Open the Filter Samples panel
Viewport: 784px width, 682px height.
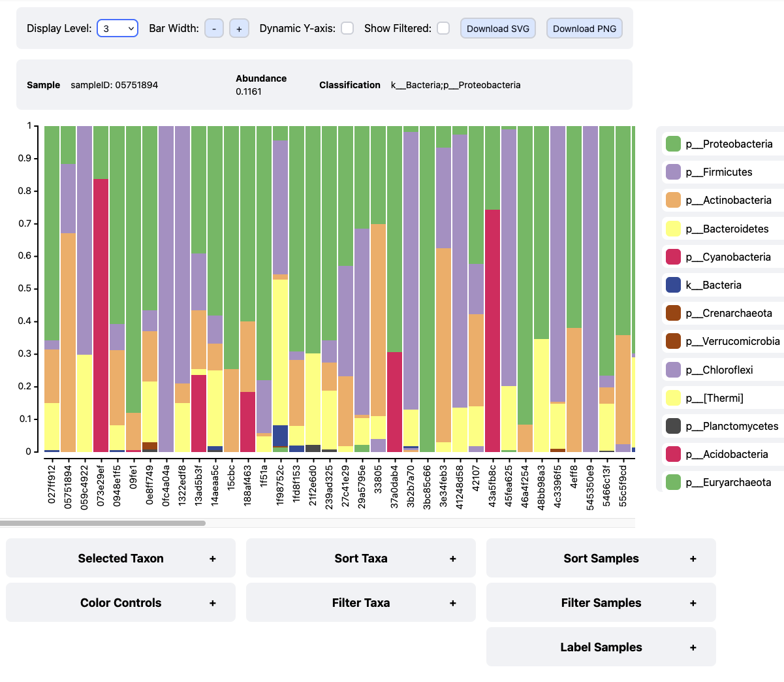click(x=601, y=603)
